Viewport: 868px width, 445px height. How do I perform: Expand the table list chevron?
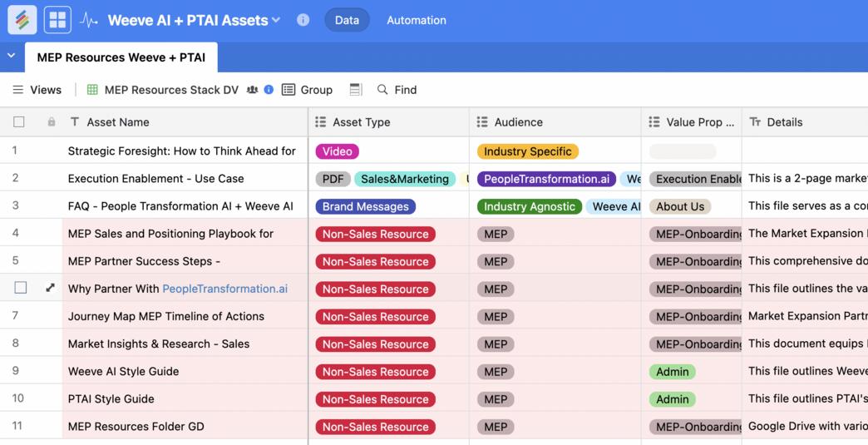(x=12, y=56)
